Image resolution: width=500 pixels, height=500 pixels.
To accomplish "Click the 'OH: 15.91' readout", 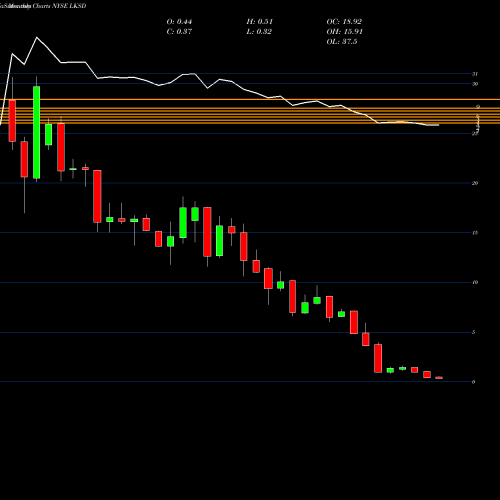I will [x=344, y=32].
